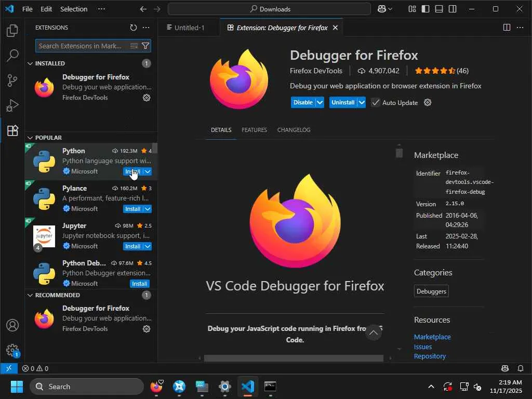Open the Search view in activity bar
This screenshot has height=399, width=532.
click(x=12, y=55)
